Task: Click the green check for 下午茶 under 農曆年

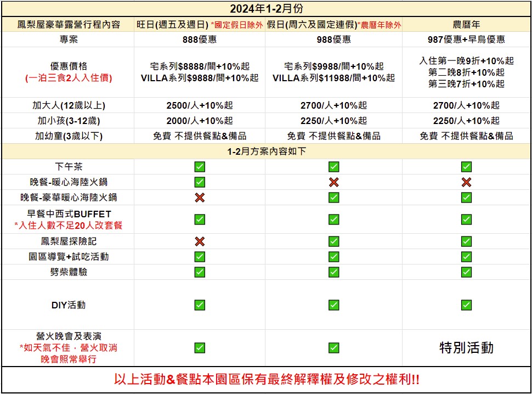Action: (467, 167)
